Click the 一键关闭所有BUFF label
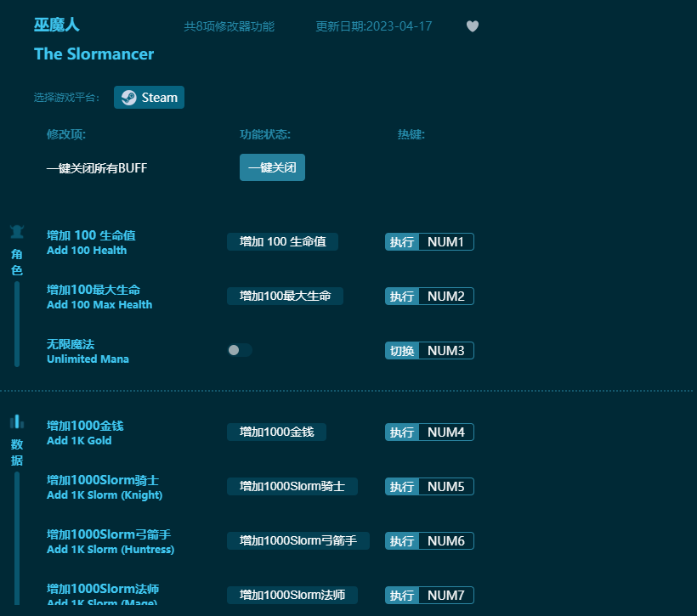The width and height of the screenshot is (697, 616). 97,168
